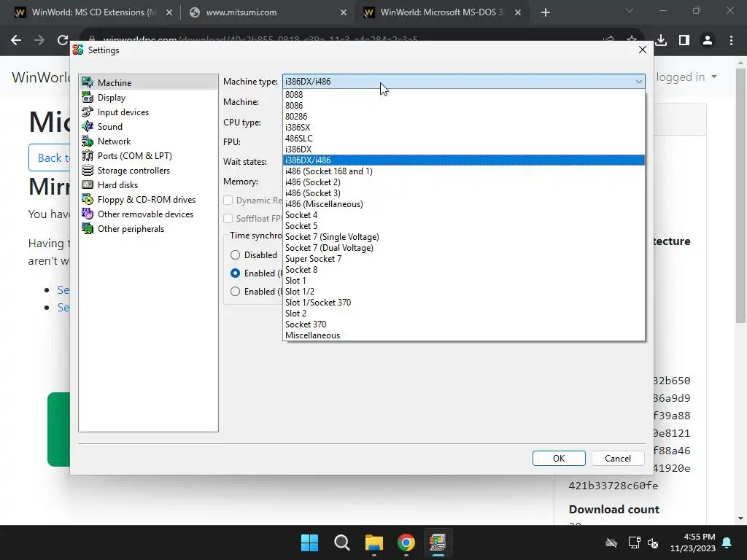Close the Settings dialog window

(x=642, y=50)
